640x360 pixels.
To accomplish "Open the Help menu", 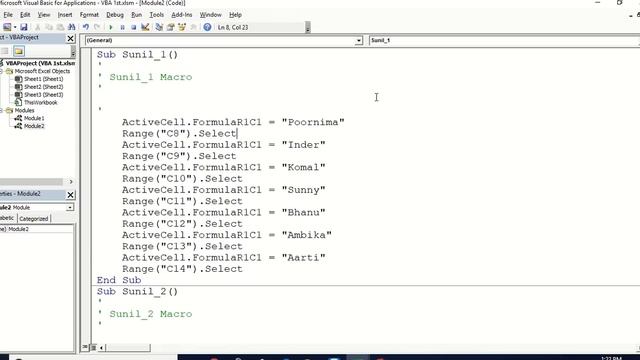I will 235,15.
